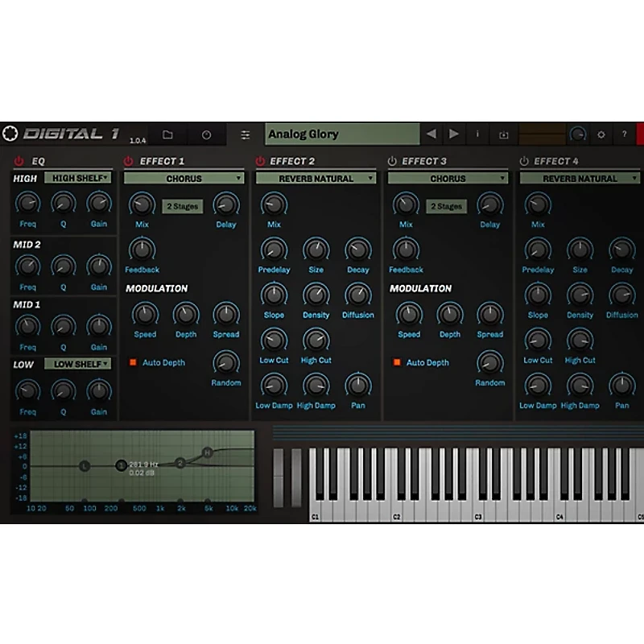Select band node 2 on the EQ graph
Image resolution: width=644 pixels, height=644 pixels.
[x=180, y=464]
